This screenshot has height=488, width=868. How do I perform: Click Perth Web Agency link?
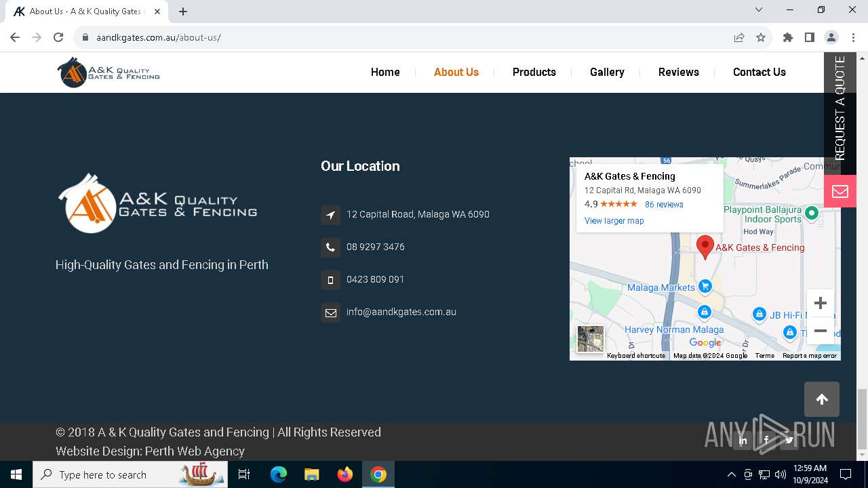pyautogui.click(x=195, y=451)
